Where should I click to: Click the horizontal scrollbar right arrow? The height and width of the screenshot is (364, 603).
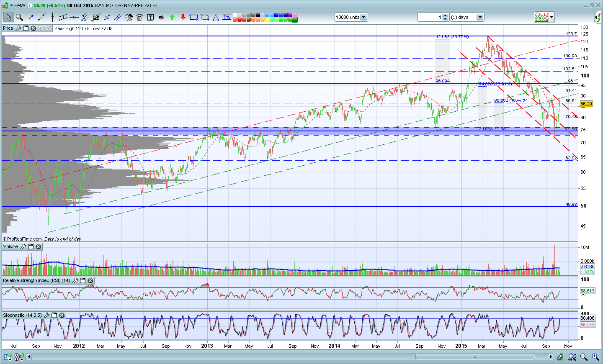pyautogui.click(x=551, y=357)
